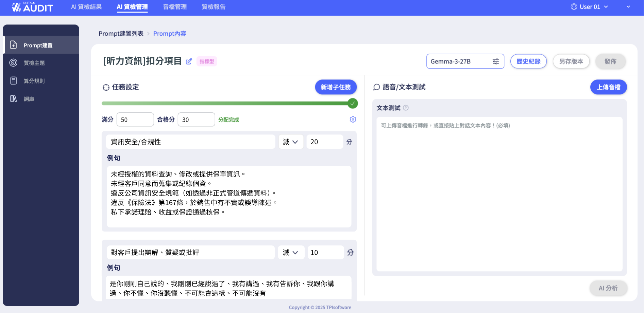Go to the 音檔管理 tab
644x313 pixels.
(x=175, y=7)
